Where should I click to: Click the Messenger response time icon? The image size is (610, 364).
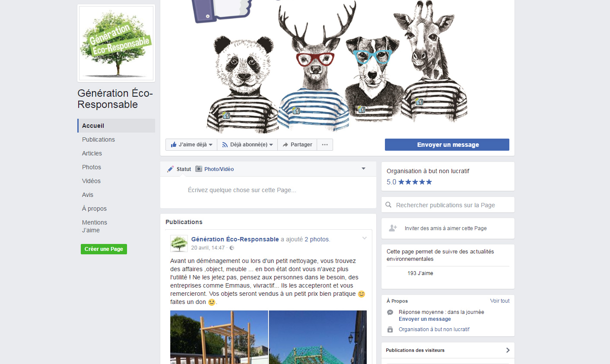(390, 312)
